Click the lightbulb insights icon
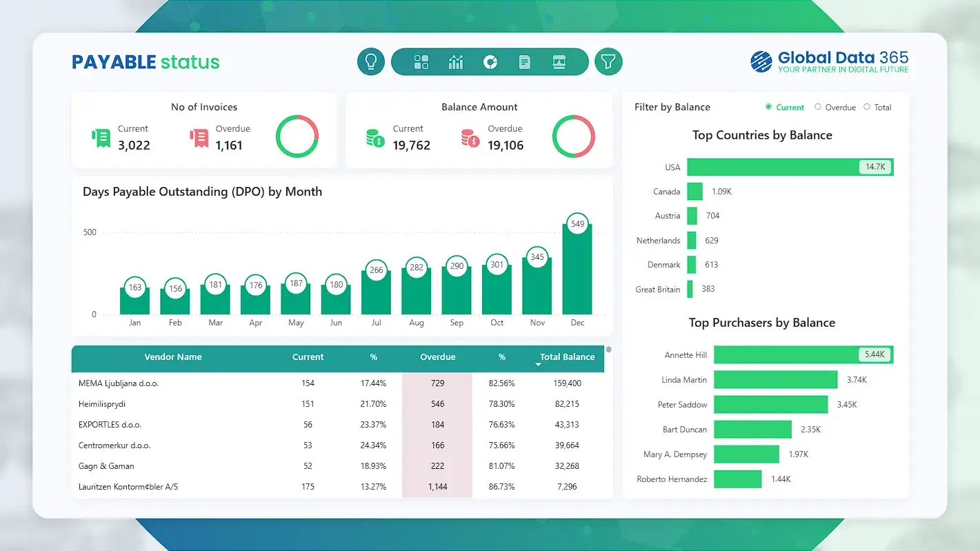 tap(370, 61)
